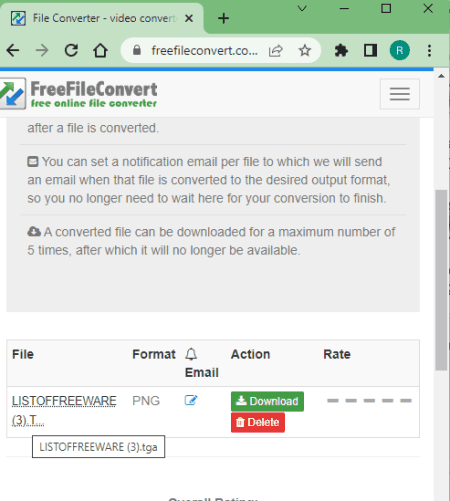This screenshot has width=450, height=501.
Task: Click the green Download button
Action: 267,401
